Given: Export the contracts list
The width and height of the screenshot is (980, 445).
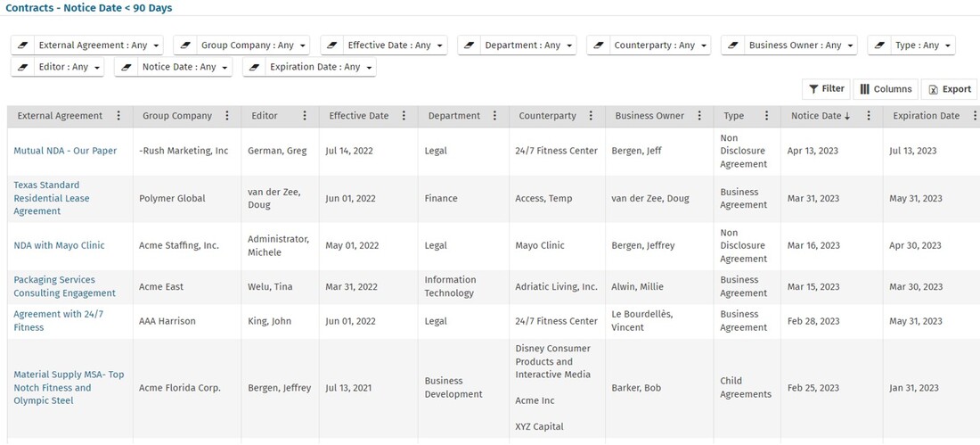Looking at the screenshot, I should click(x=950, y=89).
